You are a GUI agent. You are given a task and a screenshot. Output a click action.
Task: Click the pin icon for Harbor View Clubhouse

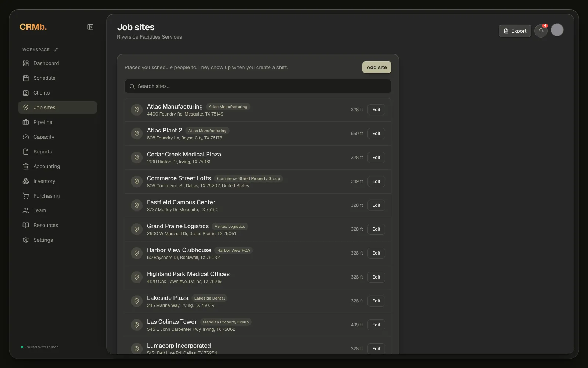tap(137, 253)
